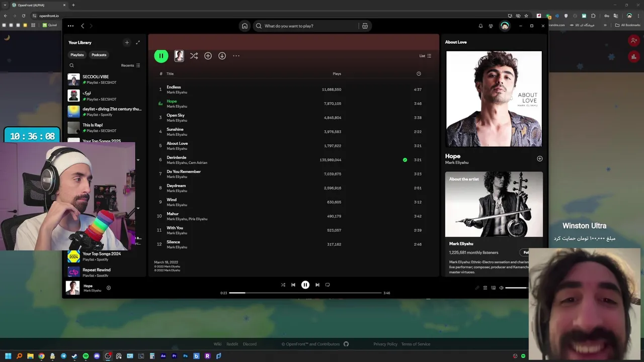Skip to next track
This screenshot has height=362, width=644.
click(317, 285)
